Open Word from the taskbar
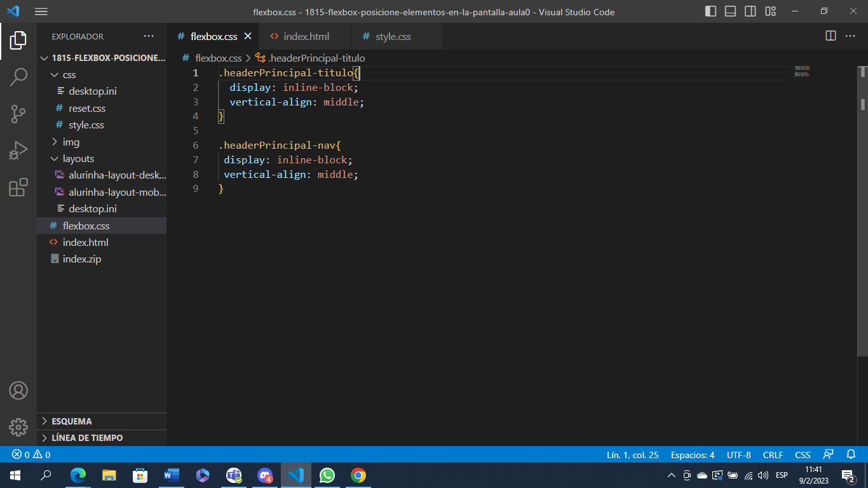The image size is (868, 488). point(172,475)
